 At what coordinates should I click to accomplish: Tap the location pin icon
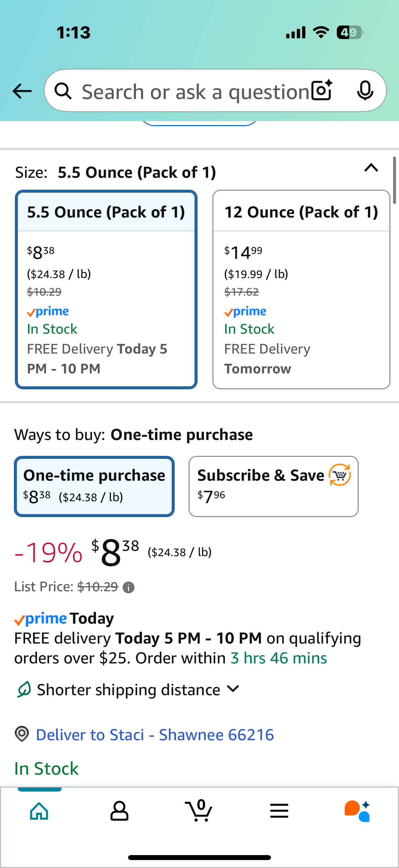coord(22,734)
